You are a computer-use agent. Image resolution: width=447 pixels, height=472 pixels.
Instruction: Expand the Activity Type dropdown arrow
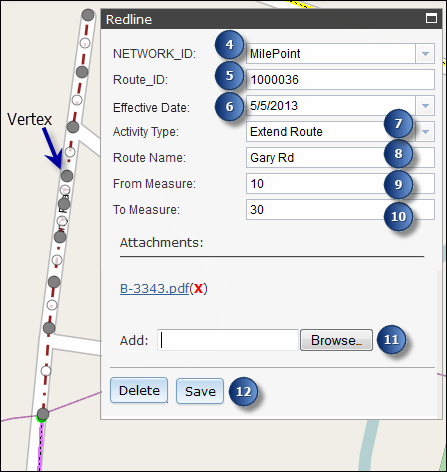click(425, 132)
